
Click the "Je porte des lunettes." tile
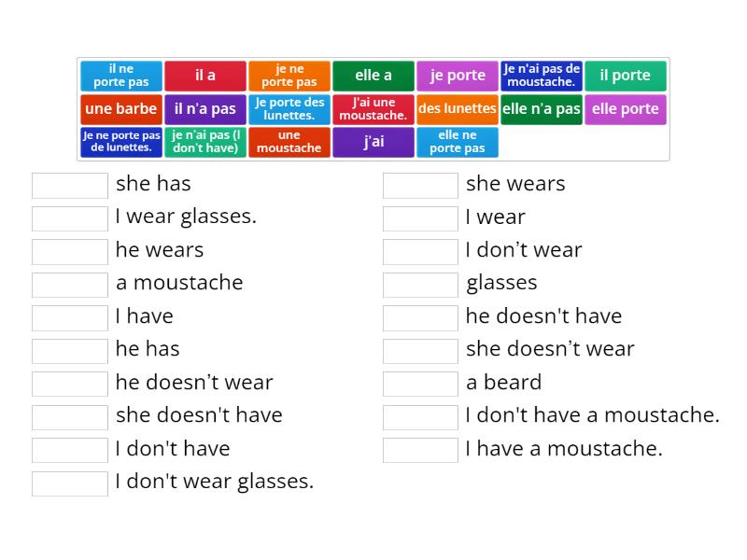(x=289, y=109)
